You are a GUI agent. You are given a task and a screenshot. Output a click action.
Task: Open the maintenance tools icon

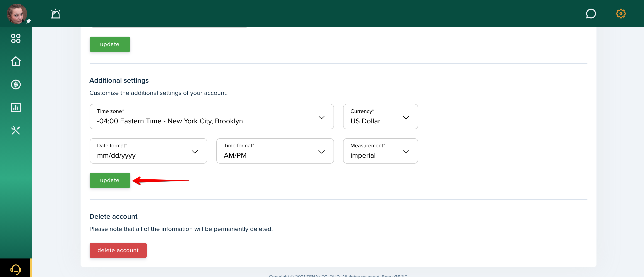pyautogui.click(x=16, y=131)
